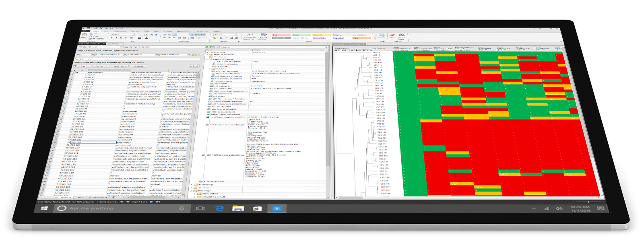Open Conditional Formatting in the ribbon
The height and width of the screenshot is (252, 644).
(x=250, y=36)
